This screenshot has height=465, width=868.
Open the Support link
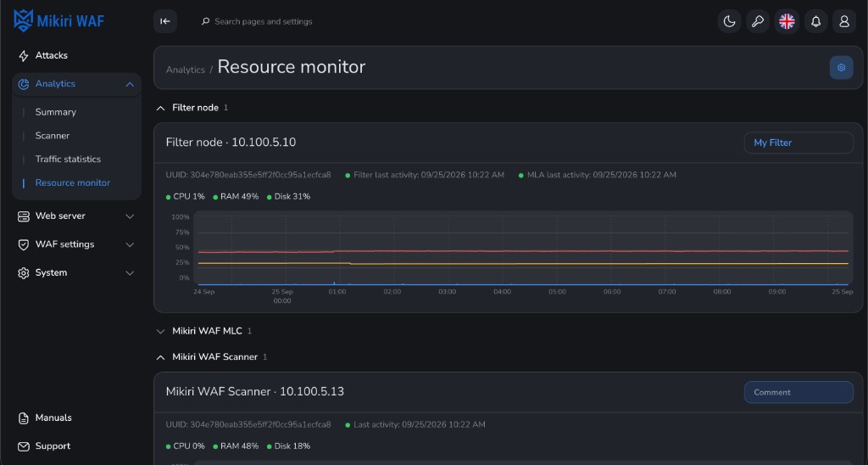[x=53, y=446]
